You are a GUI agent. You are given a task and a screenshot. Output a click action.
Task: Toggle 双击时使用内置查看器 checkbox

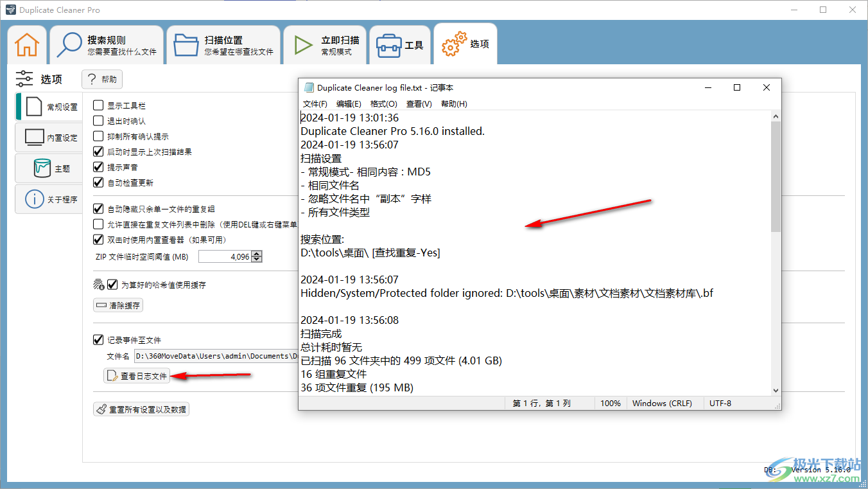coord(98,240)
